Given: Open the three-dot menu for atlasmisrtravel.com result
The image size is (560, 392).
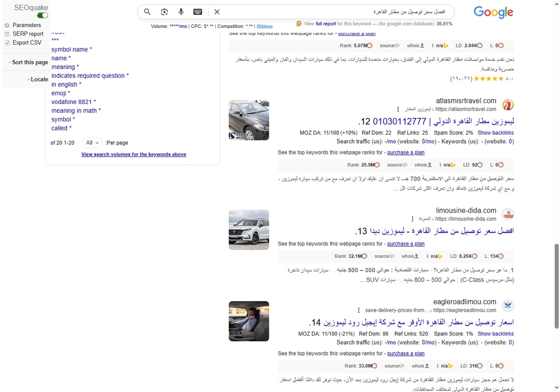Looking at the screenshot, I should coord(398,109).
